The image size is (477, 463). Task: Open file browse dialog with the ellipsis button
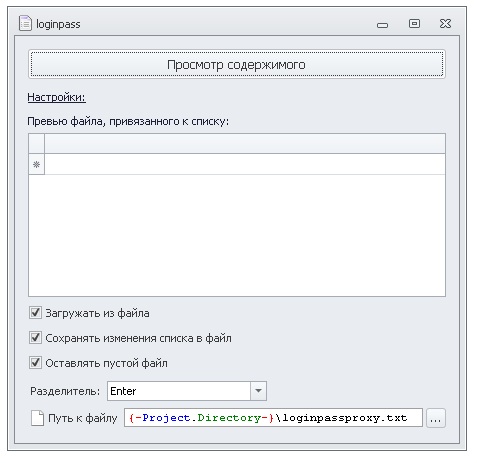(x=436, y=418)
